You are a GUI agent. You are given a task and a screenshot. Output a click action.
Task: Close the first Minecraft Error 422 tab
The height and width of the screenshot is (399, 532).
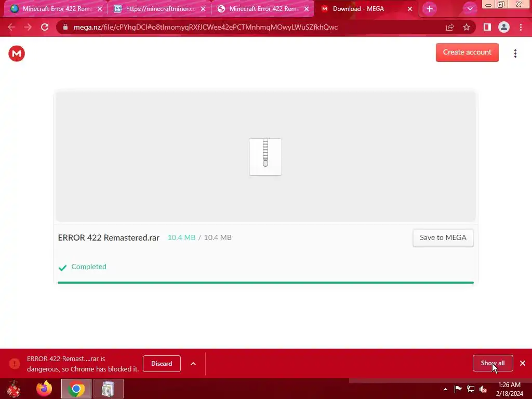coord(100,9)
